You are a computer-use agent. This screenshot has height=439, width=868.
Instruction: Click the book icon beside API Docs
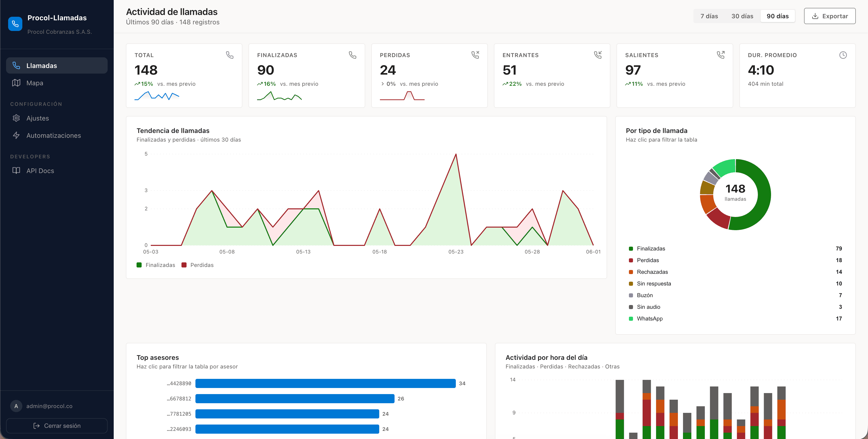click(x=16, y=171)
